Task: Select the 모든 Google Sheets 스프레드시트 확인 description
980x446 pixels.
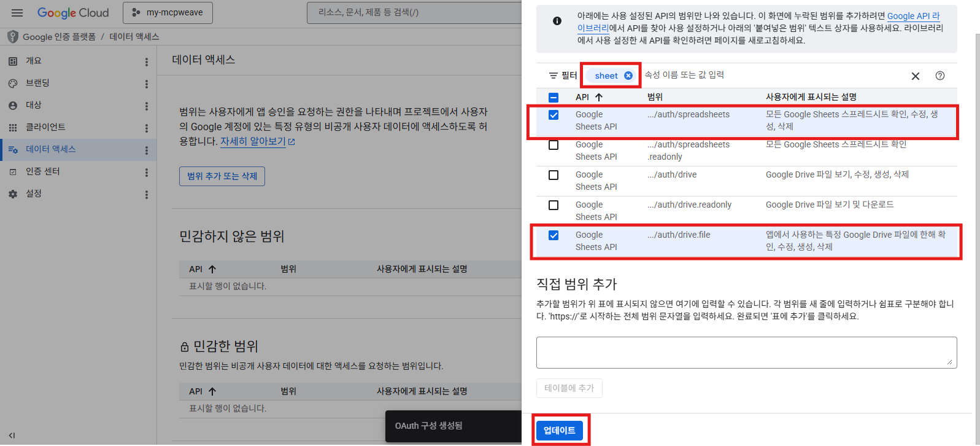Action: pos(836,144)
